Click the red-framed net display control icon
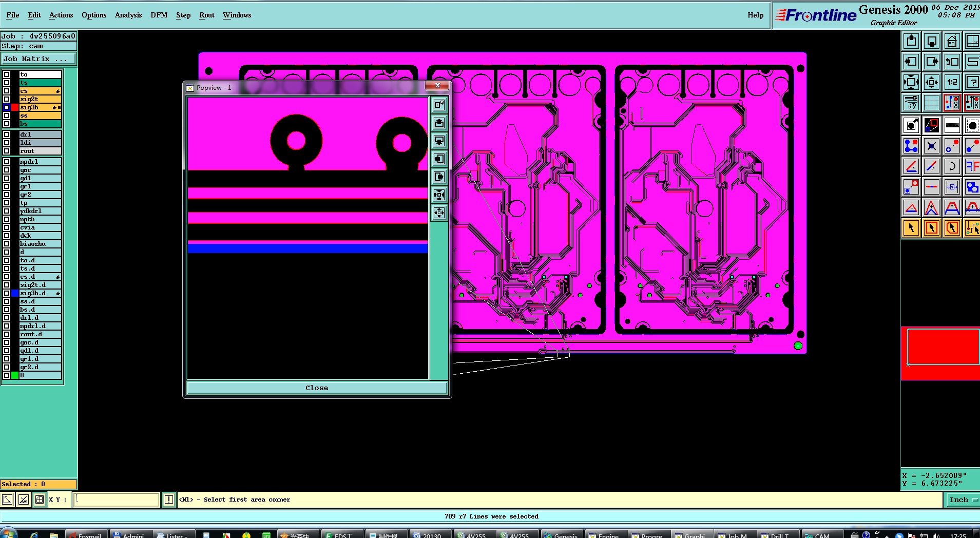The image size is (980, 538). [x=952, y=103]
